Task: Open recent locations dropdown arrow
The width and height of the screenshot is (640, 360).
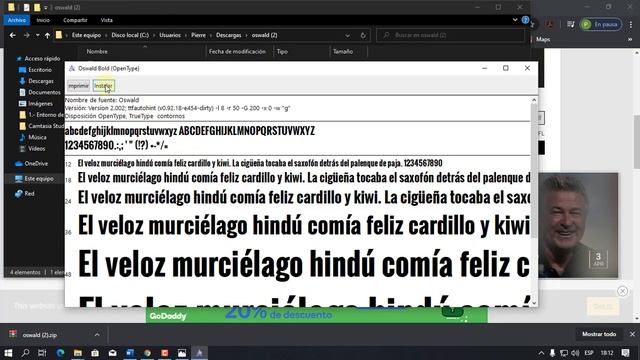Action: click(x=37, y=36)
